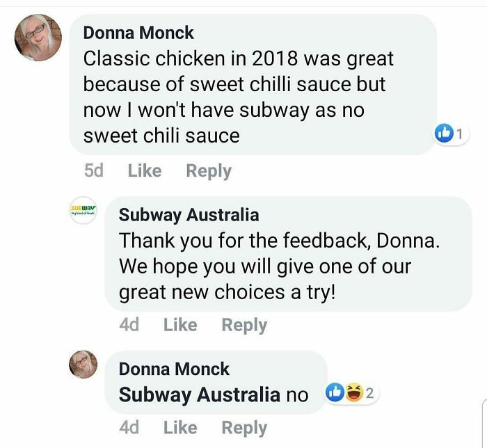
Task: Like the Subway Australia feedback response
Action: pyautogui.click(x=180, y=325)
